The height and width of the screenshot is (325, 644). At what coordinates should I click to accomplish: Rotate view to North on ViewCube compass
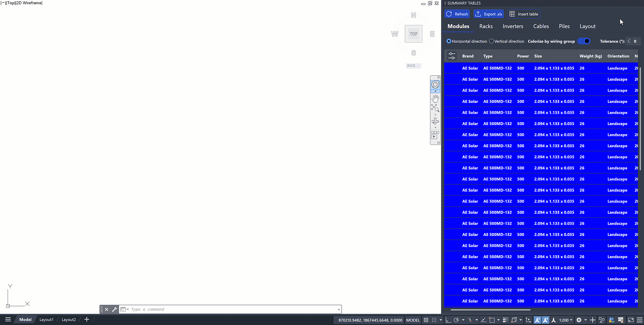click(413, 15)
